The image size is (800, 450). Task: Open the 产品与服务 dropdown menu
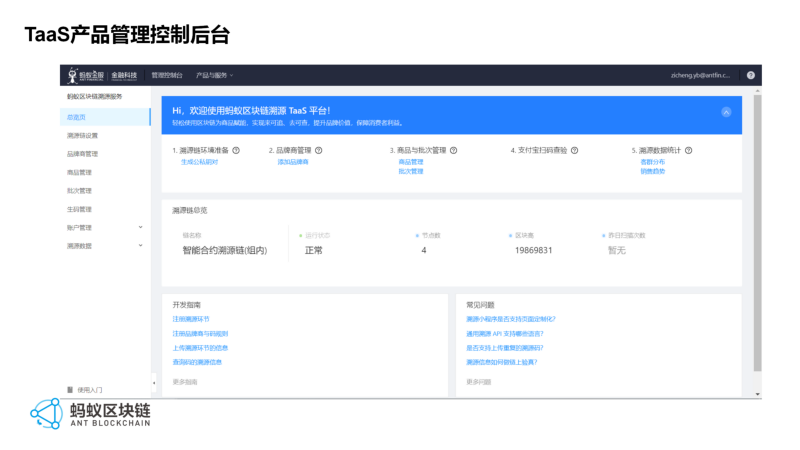point(214,75)
